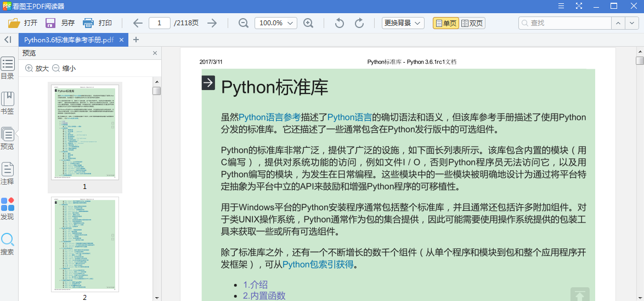Click the 看图王PDF阅读器 app logo
644x301 pixels.
tap(7, 5)
